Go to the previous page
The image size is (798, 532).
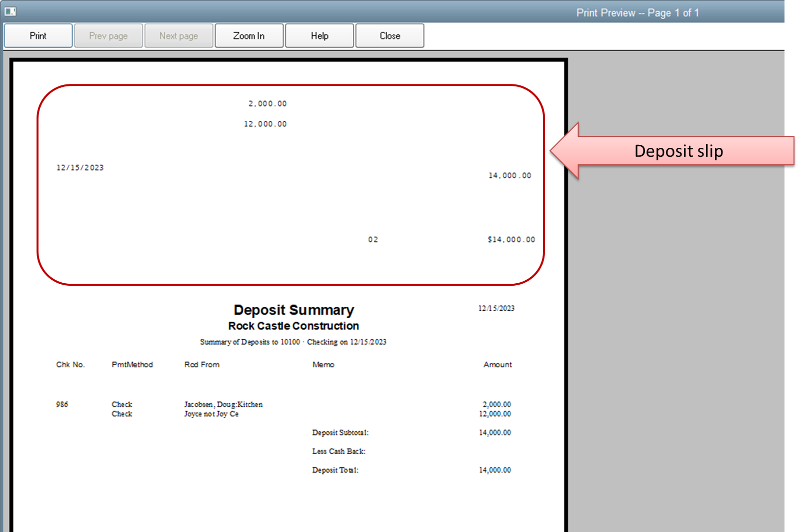(108, 36)
